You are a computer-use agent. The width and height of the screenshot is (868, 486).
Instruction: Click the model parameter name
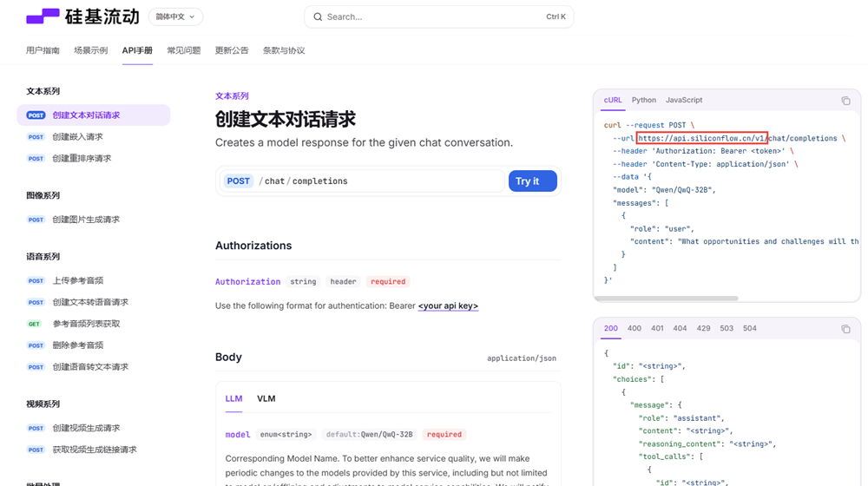tap(238, 435)
